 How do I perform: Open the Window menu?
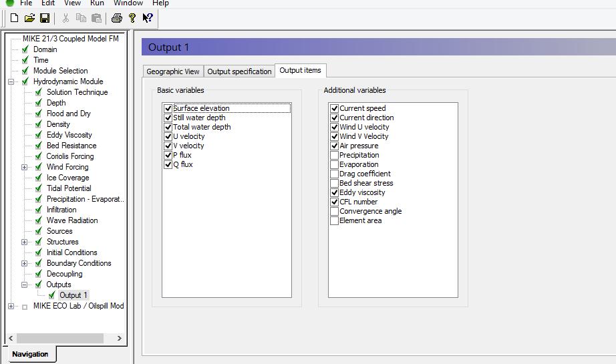click(x=128, y=3)
